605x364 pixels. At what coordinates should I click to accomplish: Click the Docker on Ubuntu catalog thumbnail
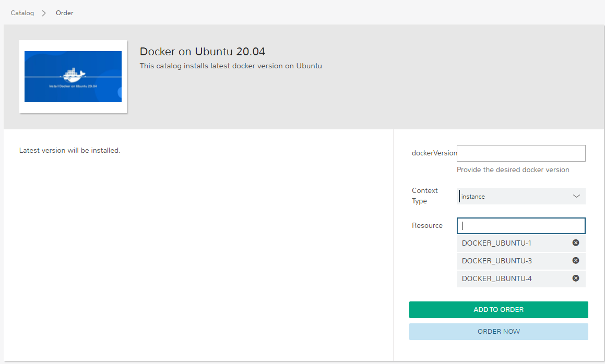point(73,77)
